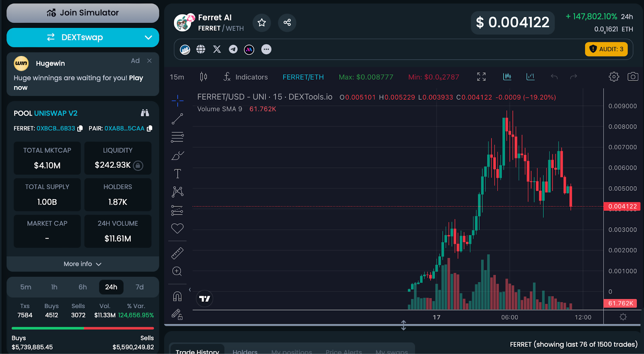Open the chart analytics round icon

click(x=185, y=49)
